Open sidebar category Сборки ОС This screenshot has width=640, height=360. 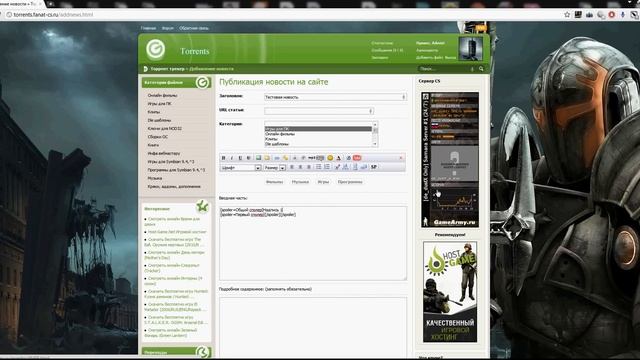pos(158,137)
